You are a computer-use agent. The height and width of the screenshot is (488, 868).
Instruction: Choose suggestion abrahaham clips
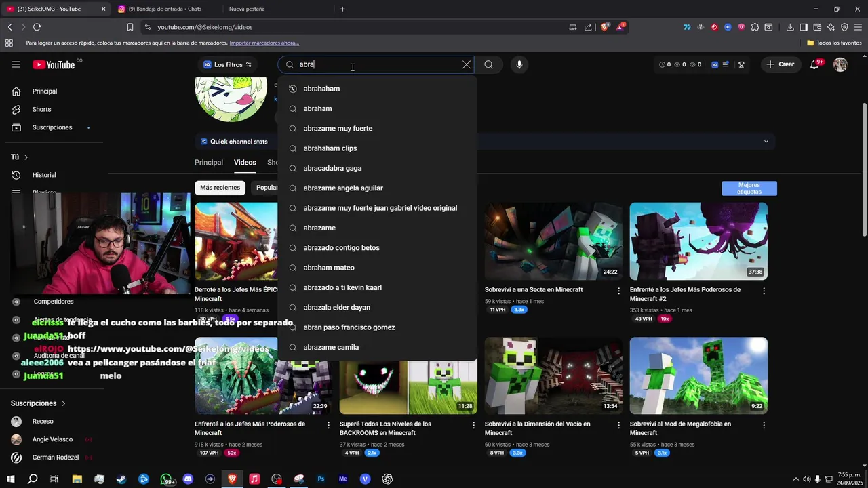[377, 148]
